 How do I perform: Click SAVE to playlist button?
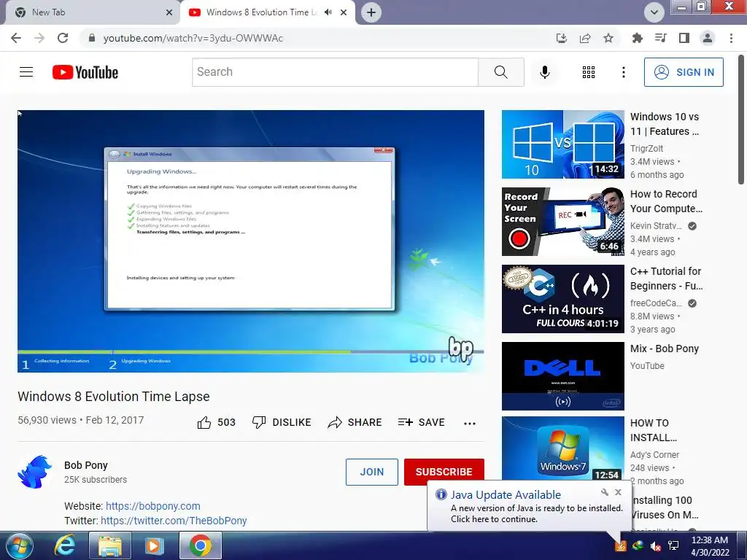tap(421, 422)
